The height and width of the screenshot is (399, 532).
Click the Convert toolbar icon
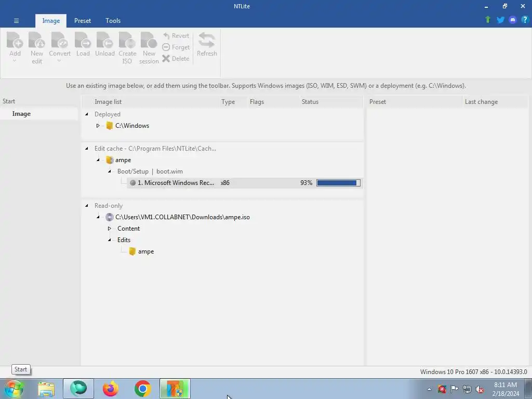[x=59, y=40]
